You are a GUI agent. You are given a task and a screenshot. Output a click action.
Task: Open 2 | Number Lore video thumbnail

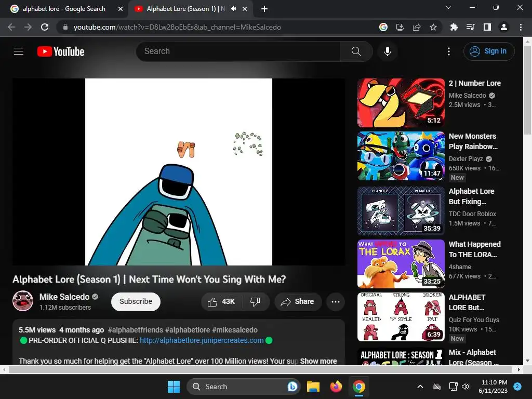tap(401, 103)
